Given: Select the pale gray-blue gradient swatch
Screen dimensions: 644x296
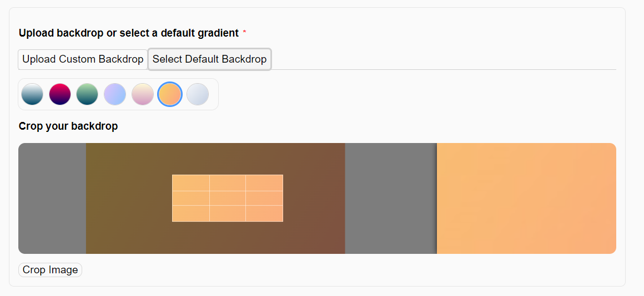Looking at the screenshot, I should point(198,94).
